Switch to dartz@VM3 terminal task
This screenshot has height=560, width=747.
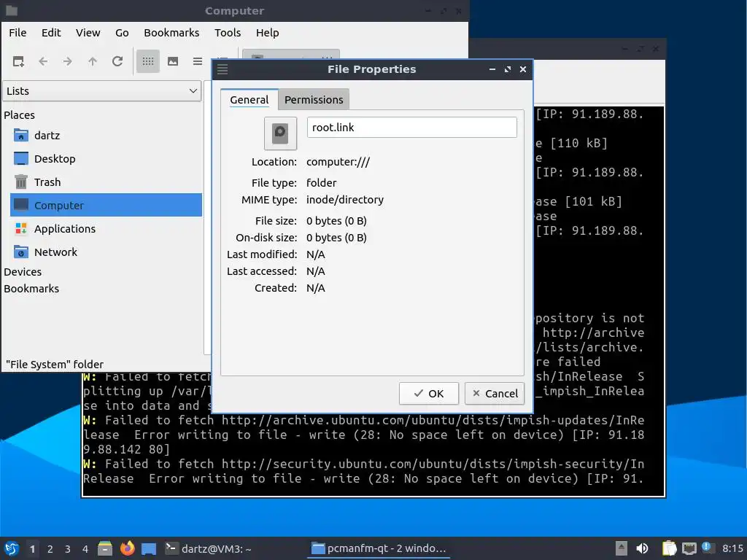209,548
